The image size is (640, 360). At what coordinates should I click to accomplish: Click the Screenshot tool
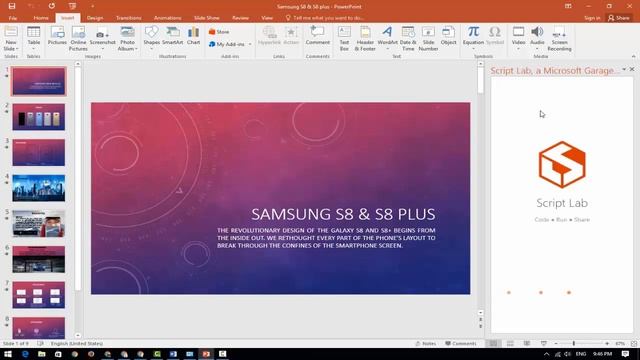click(102, 38)
